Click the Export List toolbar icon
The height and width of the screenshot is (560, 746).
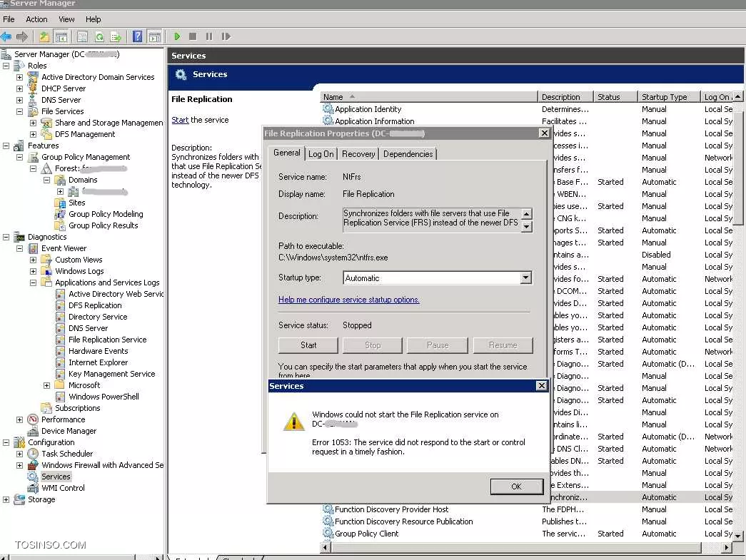coord(116,36)
